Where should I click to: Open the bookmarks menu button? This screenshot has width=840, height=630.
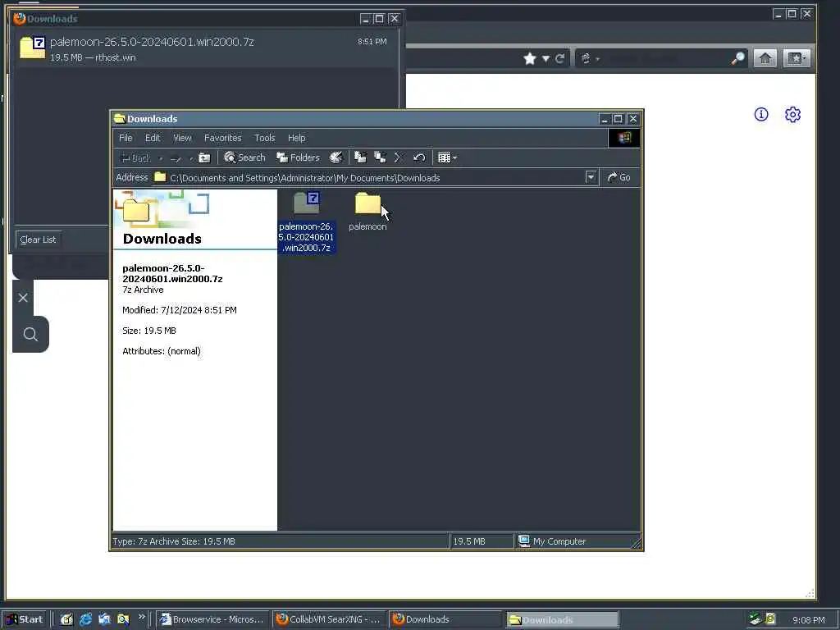click(797, 58)
